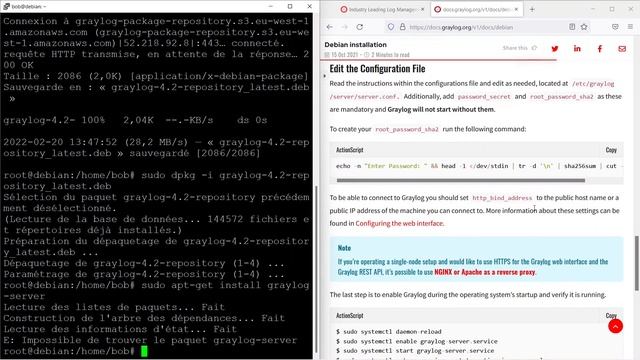Follow NGINX or Apache reverse proxy link
Image resolution: width=640 pixels, height=360 pixels.
tap(484, 272)
